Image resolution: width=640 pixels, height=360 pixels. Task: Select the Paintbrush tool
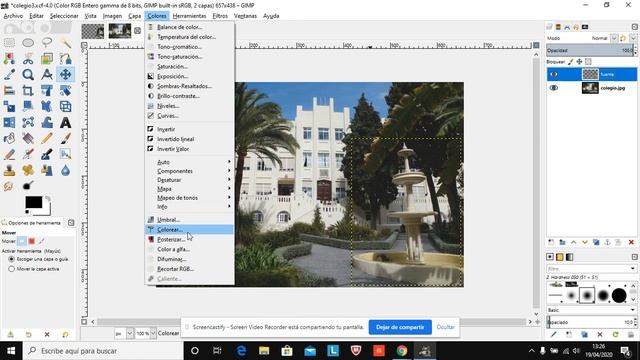pyautogui.click(x=65, y=138)
